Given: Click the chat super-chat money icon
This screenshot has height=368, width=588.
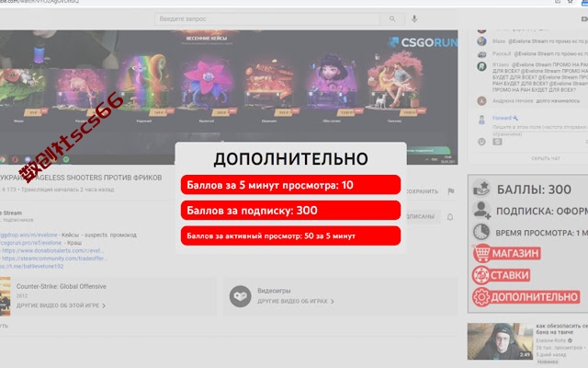Looking at the screenshot, I should (498, 142).
